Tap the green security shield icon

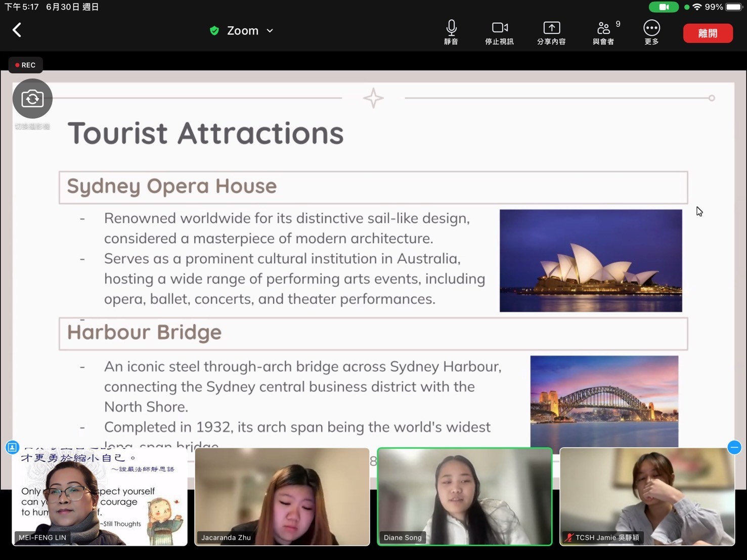coord(214,31)
